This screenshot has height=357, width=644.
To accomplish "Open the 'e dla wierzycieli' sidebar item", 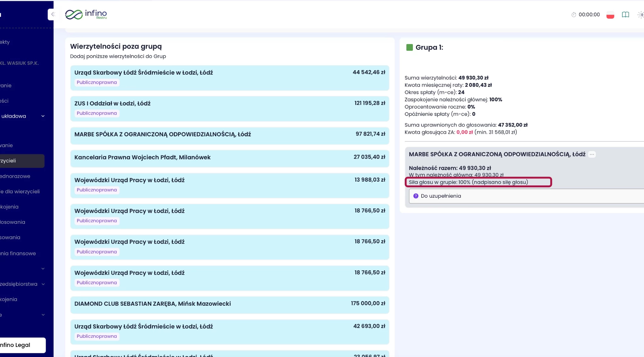I will coord(20,191).
